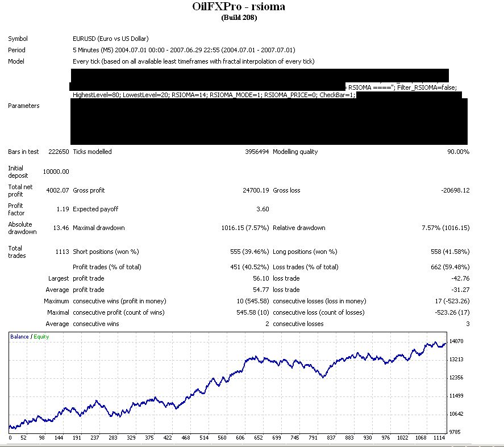Click the chart x-axis label '560'

click(222, 438)
